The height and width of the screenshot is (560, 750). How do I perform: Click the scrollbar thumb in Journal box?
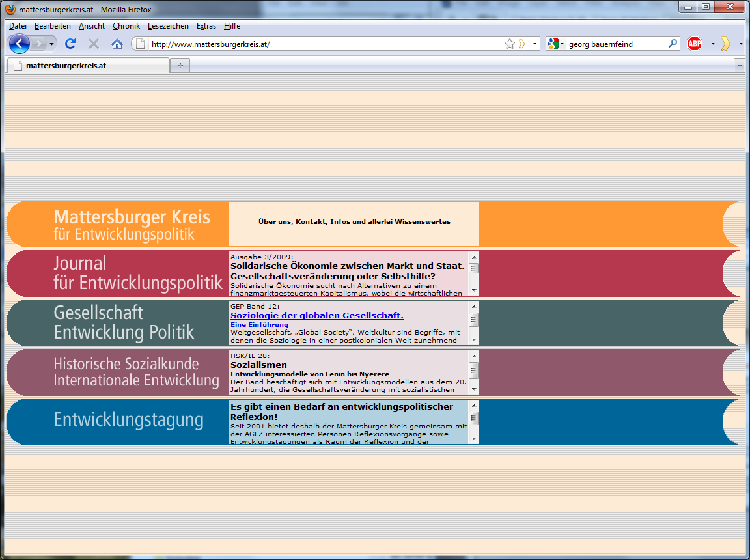pos(473,268)
